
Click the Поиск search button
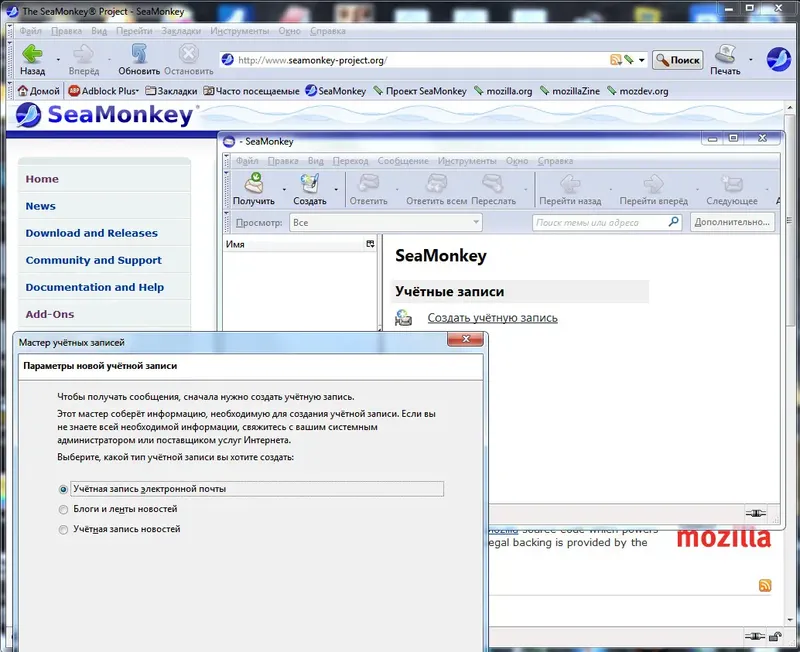click(x=678, y=60)
